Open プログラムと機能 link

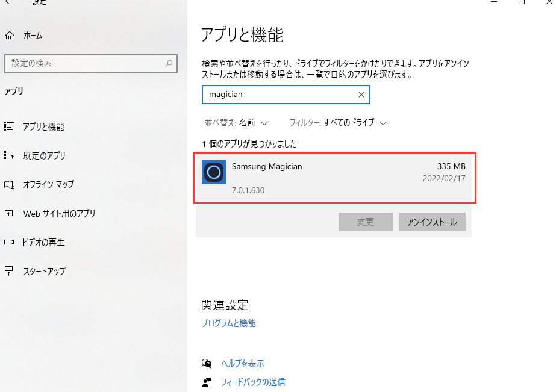click(x=229, y=323)
